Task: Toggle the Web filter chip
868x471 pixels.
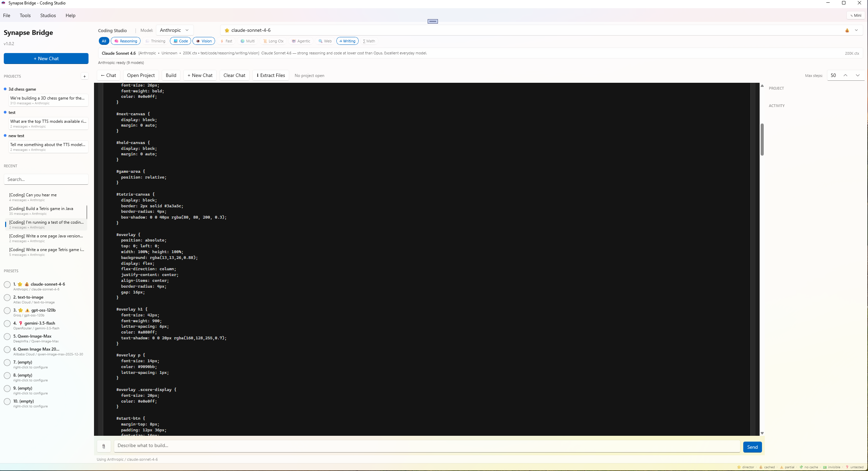Action: [x=325, y=41]
